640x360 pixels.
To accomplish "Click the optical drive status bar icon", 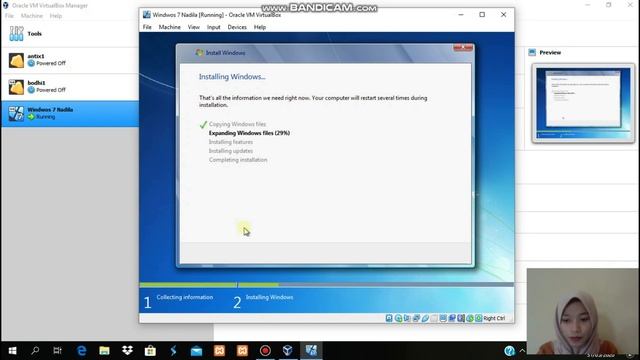I will [398, 318].
